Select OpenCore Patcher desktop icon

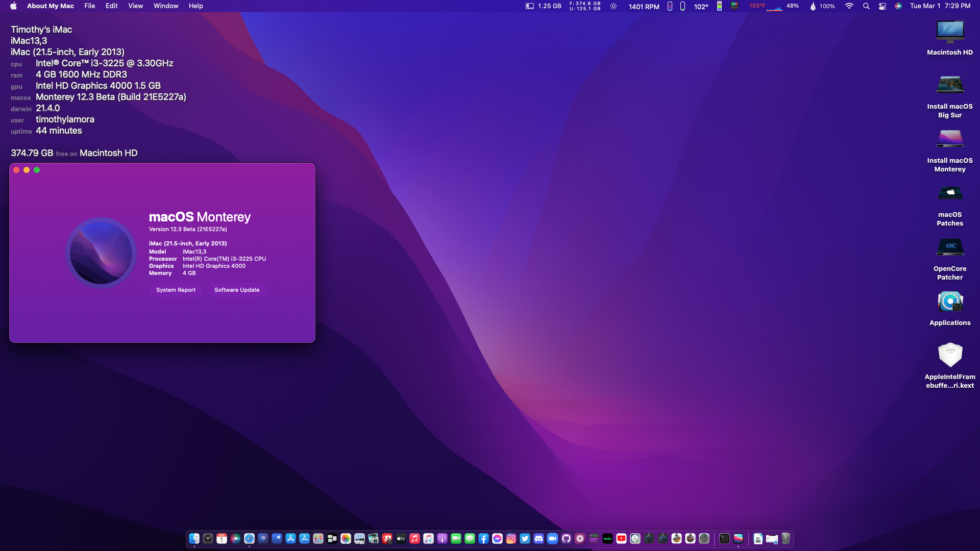(950, 259)
